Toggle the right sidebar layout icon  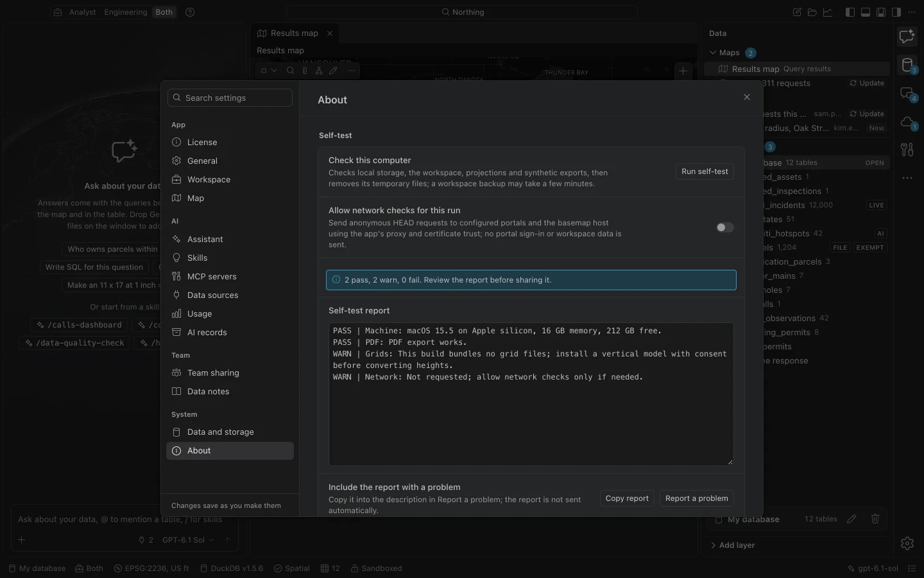pos(896,12)
